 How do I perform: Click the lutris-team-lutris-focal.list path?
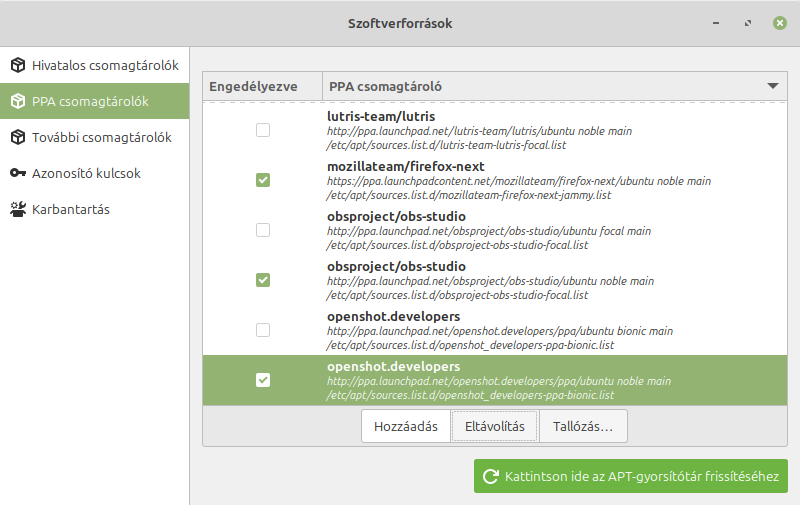(x=446, y=145)
